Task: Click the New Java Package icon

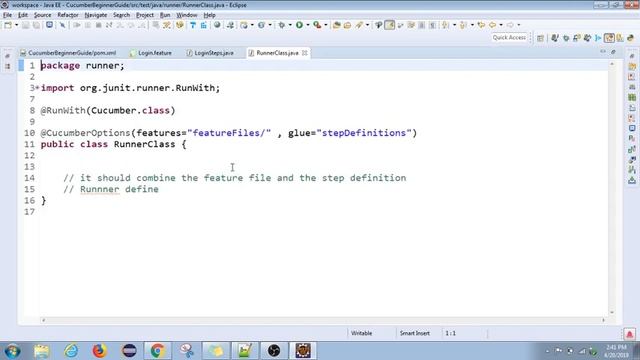Action: click(x=244, y=25)
